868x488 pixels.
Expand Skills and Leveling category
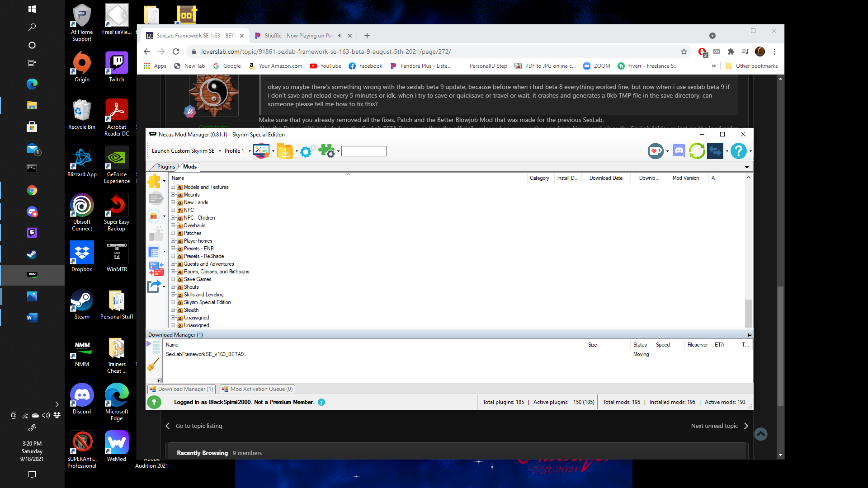pos(173,294)
